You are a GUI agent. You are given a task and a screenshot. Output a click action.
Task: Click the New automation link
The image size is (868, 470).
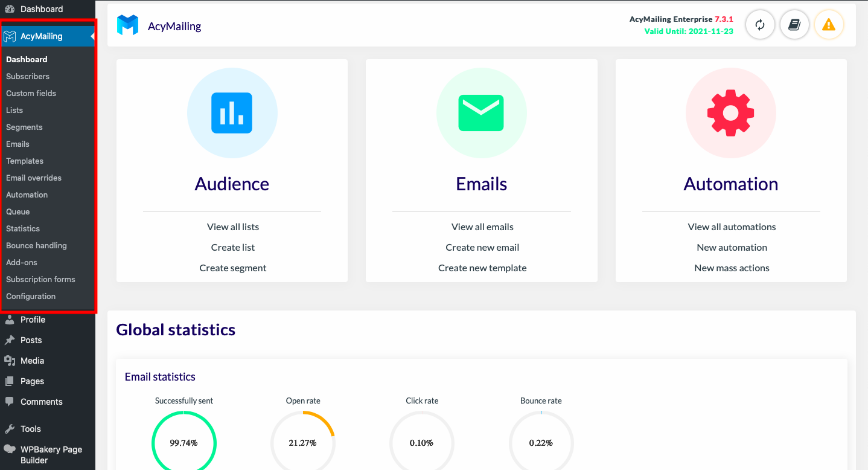coord(732,247)
